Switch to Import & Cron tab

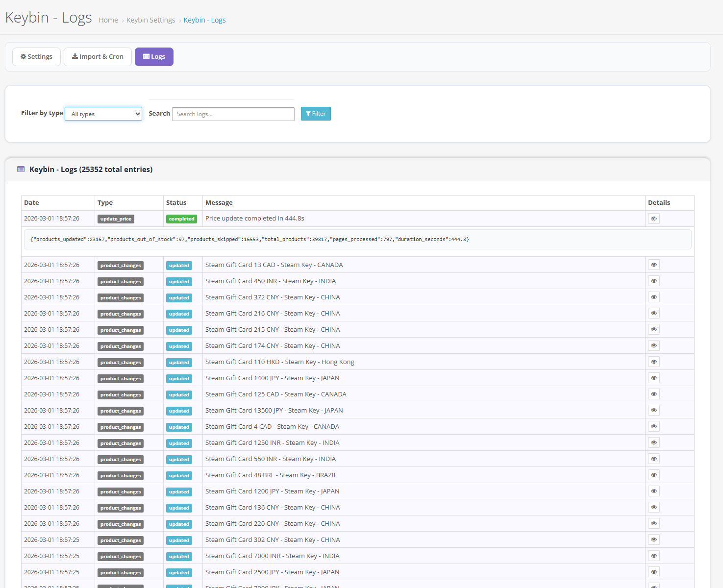point(98,57)
